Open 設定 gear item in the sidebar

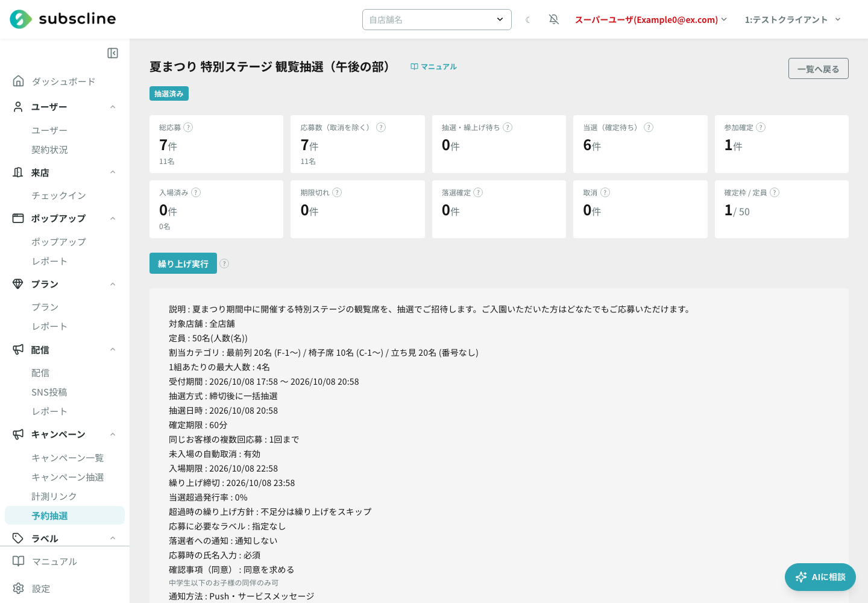[64, 589]
